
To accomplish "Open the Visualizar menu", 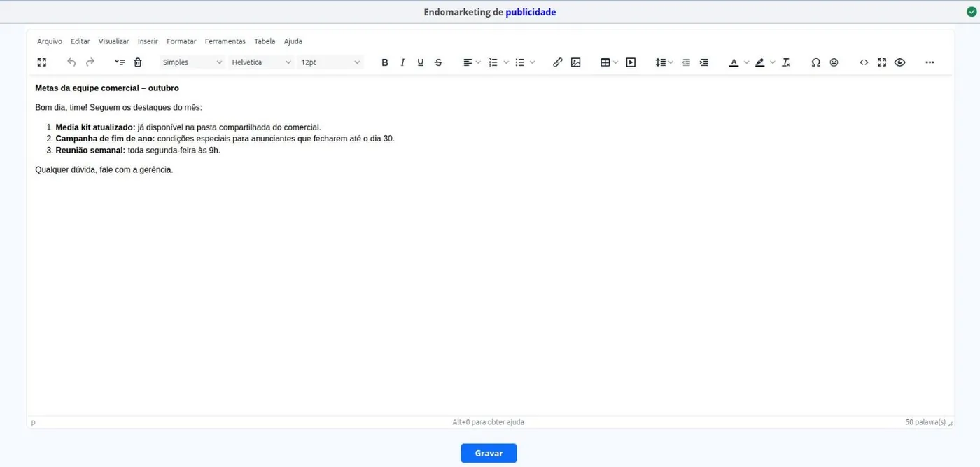I will coord(114,41).
